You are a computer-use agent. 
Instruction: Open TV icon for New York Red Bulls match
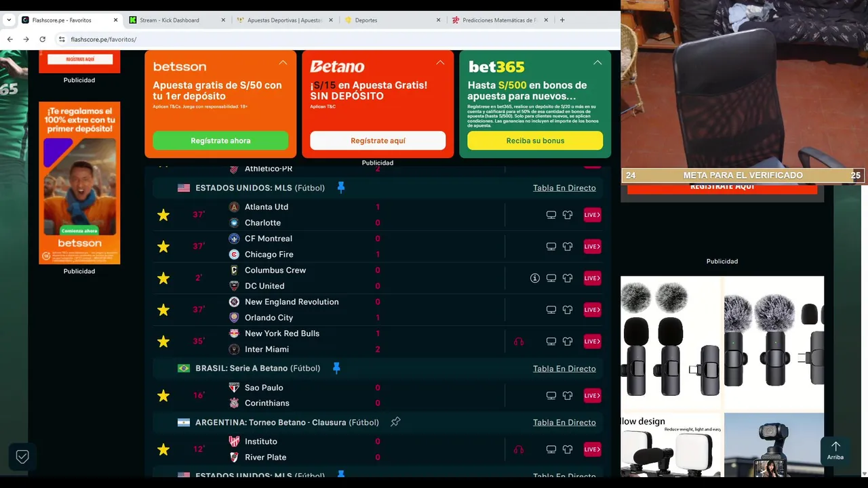551,342
